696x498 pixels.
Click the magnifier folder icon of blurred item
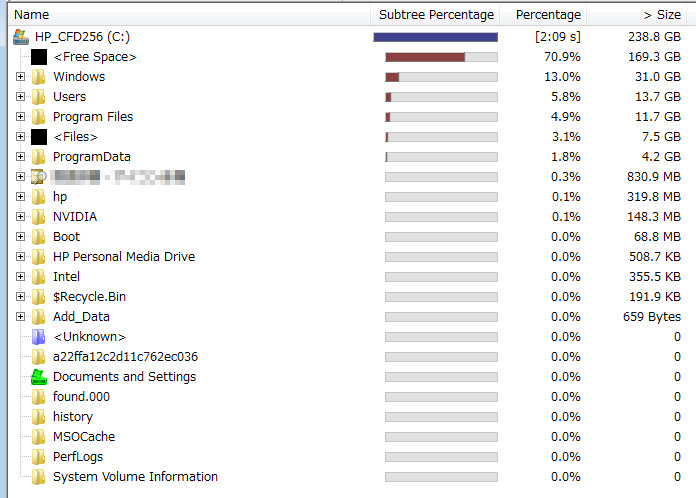[x=39, y=177]
